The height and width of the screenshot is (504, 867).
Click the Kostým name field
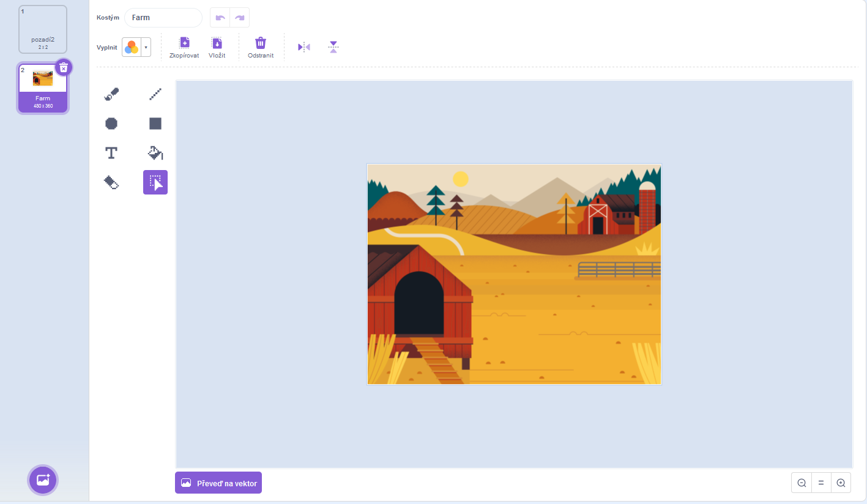(163, 18)
